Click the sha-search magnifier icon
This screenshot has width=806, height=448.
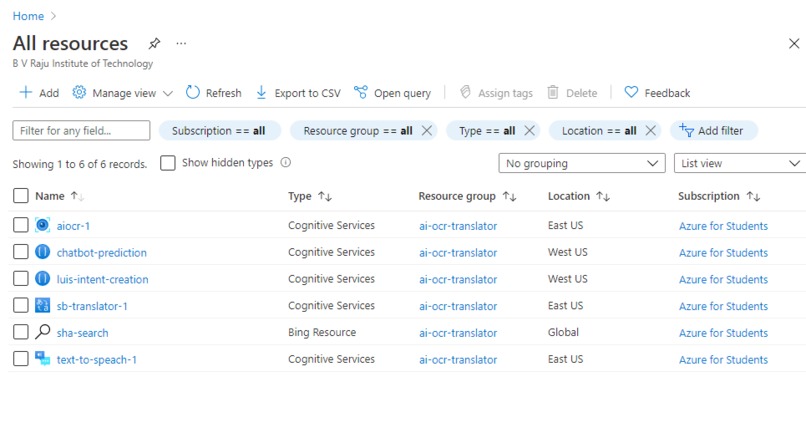(x=43, y=331)
